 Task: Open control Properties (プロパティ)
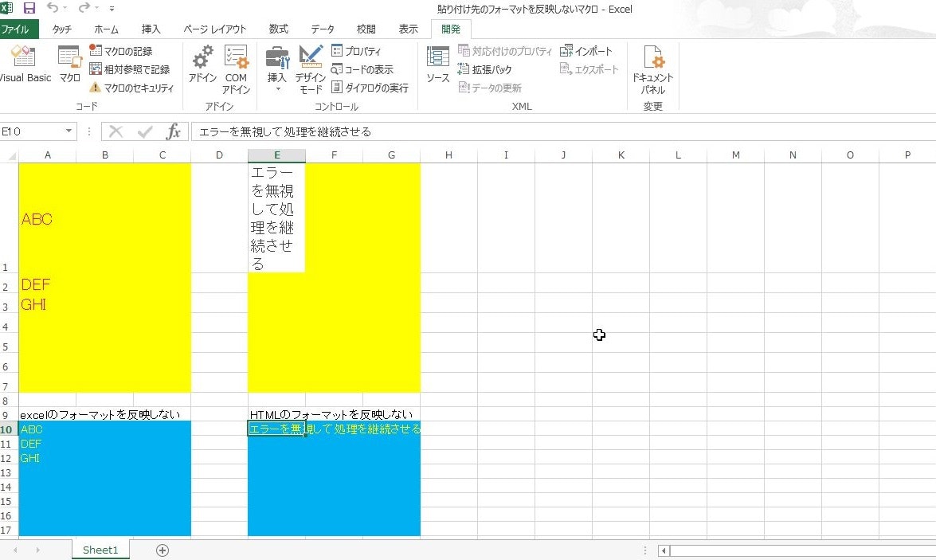tap(356, 51)
